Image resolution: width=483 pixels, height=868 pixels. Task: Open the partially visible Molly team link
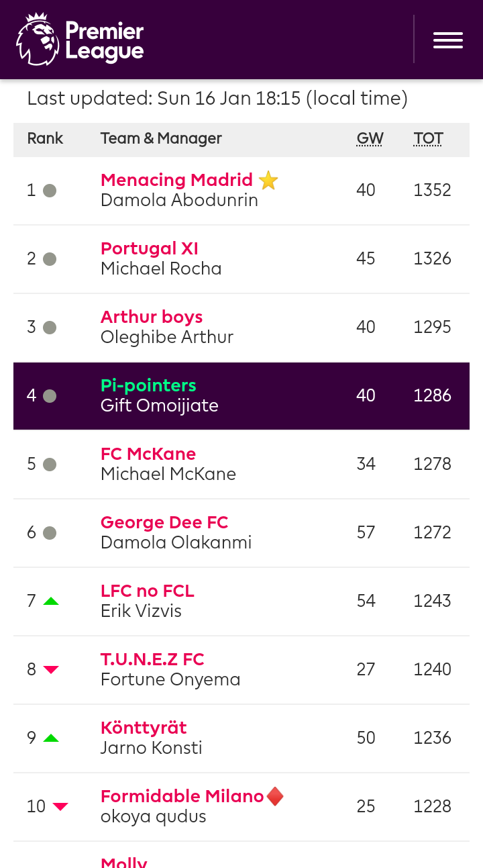[124, 862]
